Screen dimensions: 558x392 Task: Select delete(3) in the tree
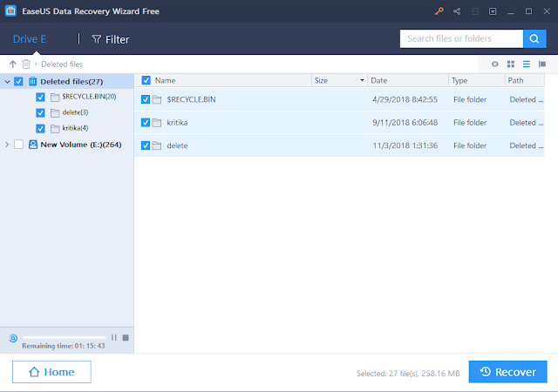(75, 112)
